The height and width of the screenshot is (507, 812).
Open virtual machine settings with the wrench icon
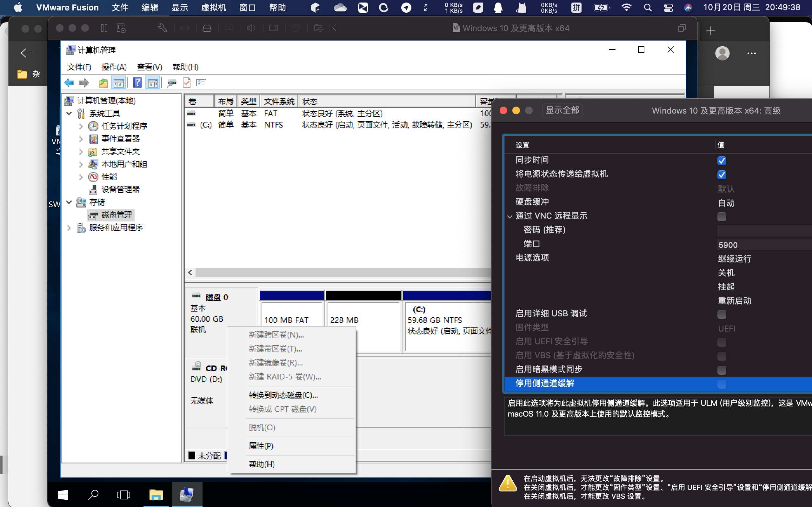(163, 28)
